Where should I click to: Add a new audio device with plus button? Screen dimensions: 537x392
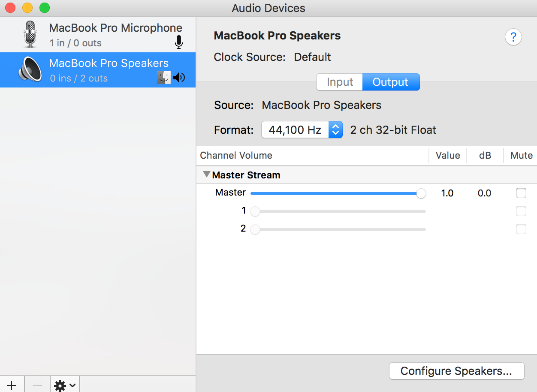point(12,385)
